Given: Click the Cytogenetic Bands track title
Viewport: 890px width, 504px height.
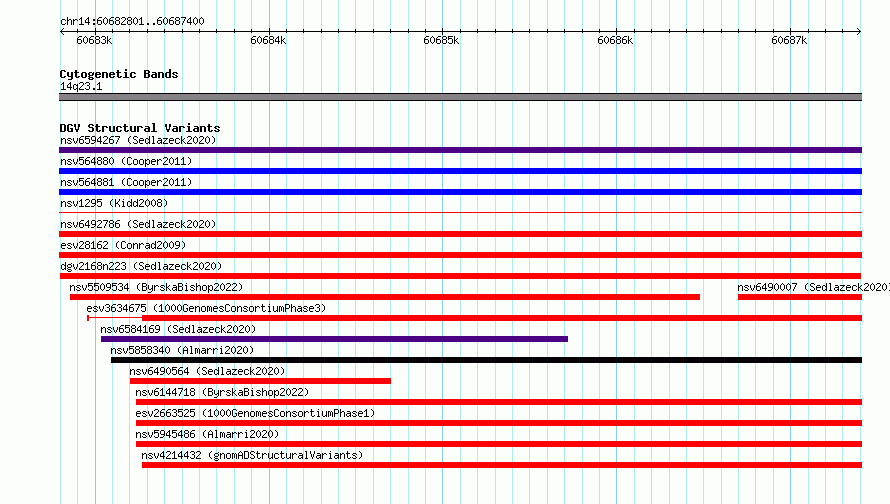Looking at the screenshot, I should tap(119, 74).
